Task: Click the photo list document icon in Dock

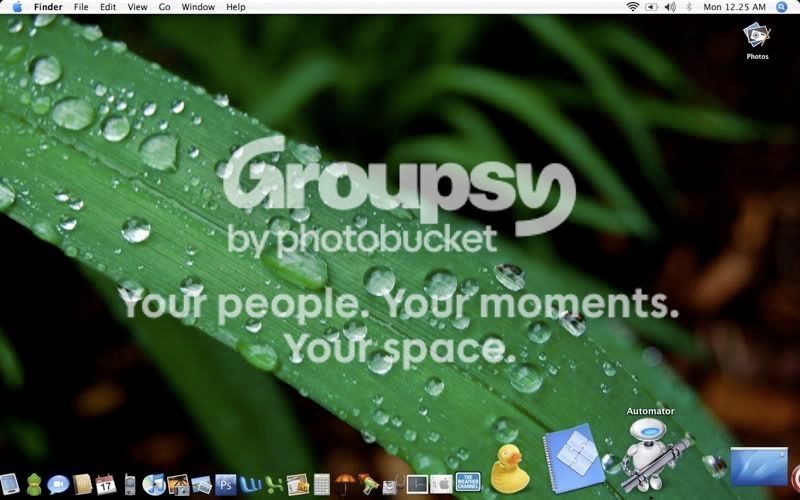Action: (x=297, y=485)
